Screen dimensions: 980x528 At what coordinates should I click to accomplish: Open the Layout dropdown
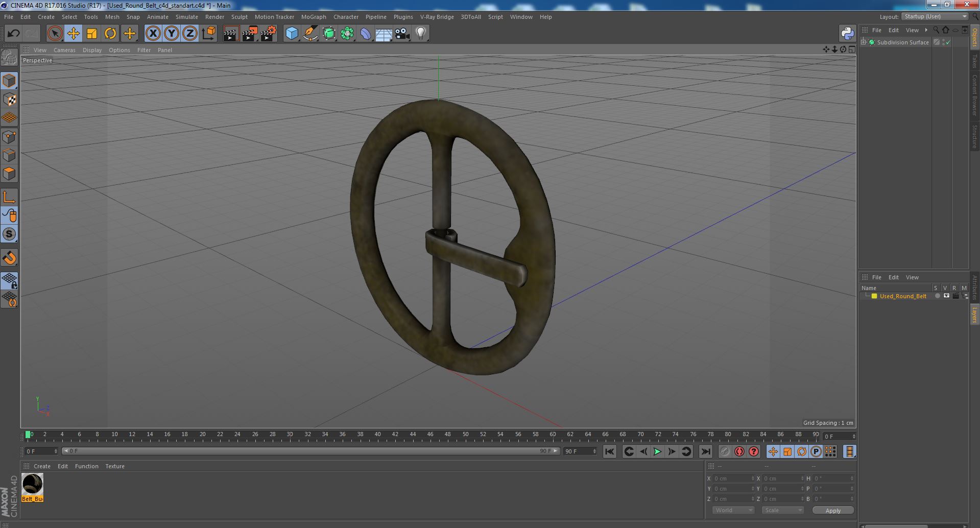[x=935, y=16]
